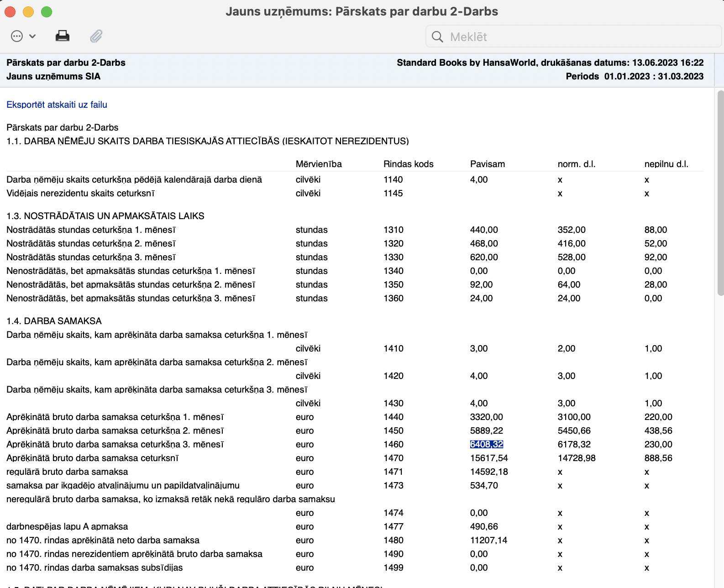The image size is (724, 588).
Task: Click the Pavisam column header
Action: [488, 164]
